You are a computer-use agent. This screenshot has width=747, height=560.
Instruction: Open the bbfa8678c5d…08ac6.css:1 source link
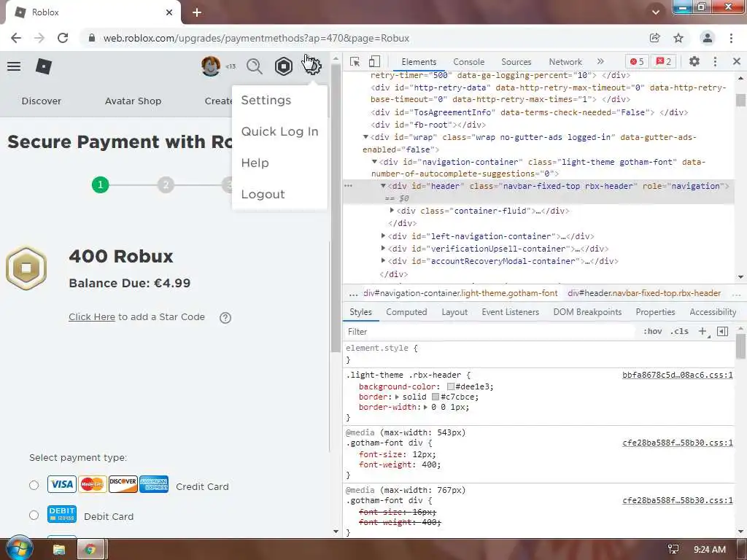678,376
